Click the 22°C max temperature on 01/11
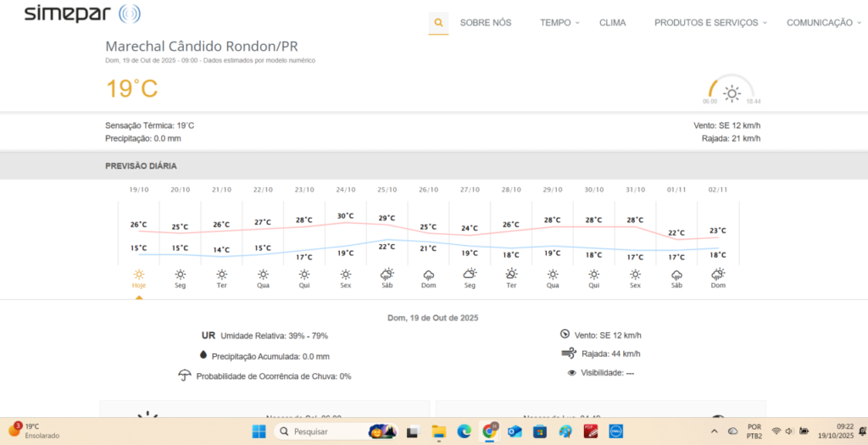Image resolution: width=868 pixels, height=445 pixels. click(x=676, y=233)
